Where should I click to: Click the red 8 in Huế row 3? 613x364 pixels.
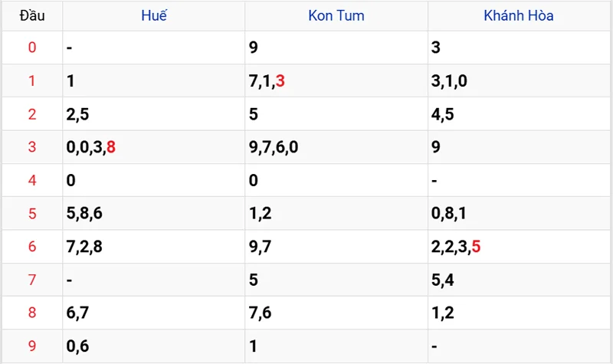click(x=112, y=147)
